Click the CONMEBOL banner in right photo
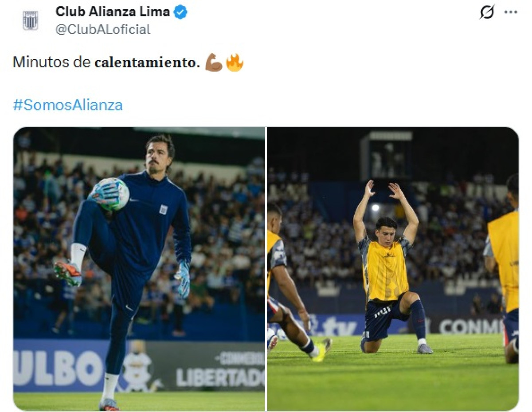The height and width of the screenshot is (412, 532). pyautogui.click(x=471, y=327)
